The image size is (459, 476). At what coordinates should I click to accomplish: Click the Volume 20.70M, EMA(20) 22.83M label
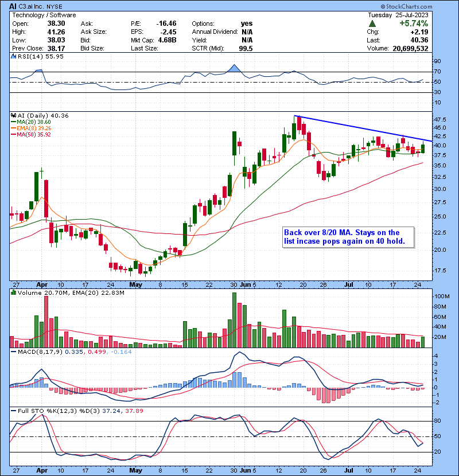(x=71, y=292)
